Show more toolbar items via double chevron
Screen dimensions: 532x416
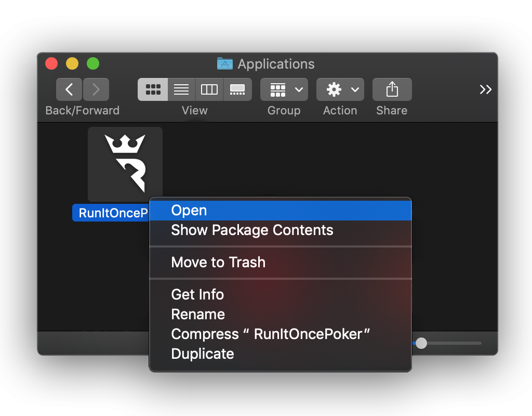486,89
